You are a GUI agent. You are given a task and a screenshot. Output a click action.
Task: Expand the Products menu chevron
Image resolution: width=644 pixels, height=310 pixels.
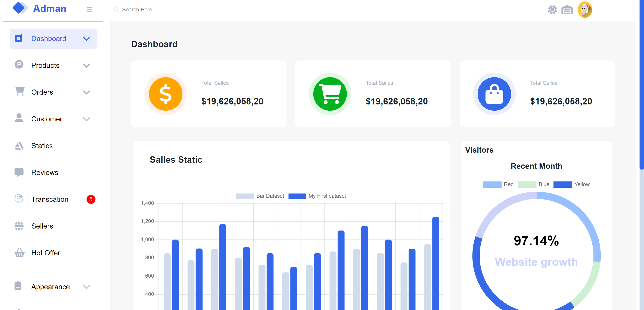coord(86,65)
